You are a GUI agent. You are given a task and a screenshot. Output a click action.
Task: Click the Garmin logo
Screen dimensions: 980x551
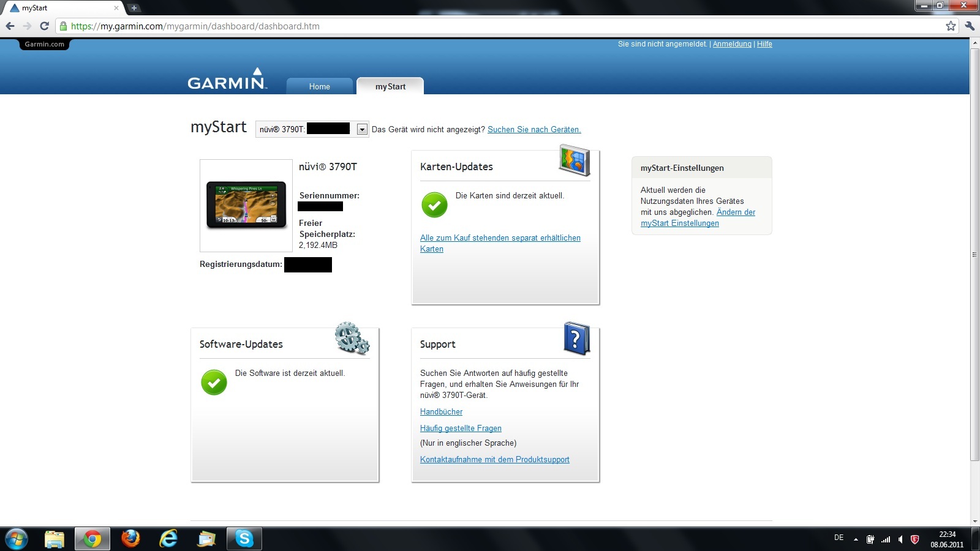click(x=227, y=80)
